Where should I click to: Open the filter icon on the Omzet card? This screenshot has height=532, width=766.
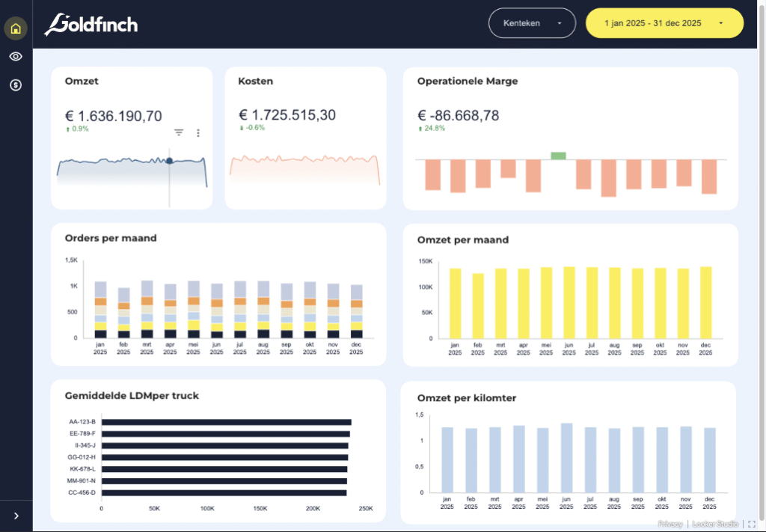178,132
